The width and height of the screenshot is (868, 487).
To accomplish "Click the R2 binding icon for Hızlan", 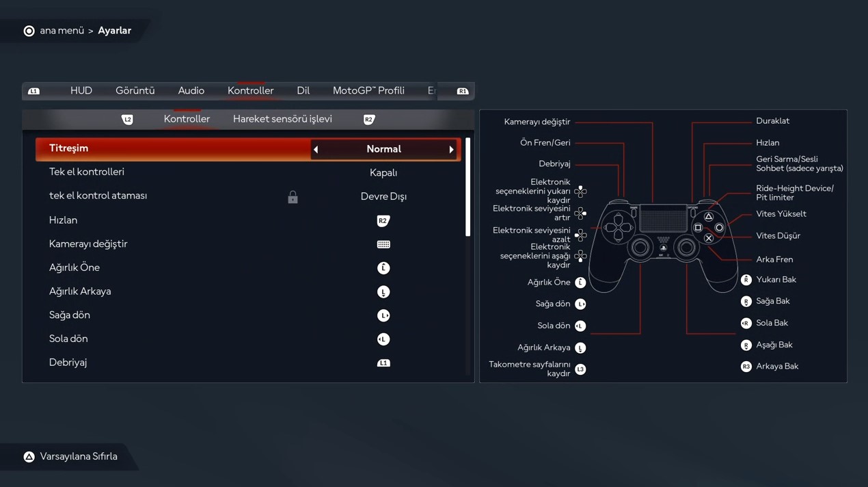I will point(383,220).
